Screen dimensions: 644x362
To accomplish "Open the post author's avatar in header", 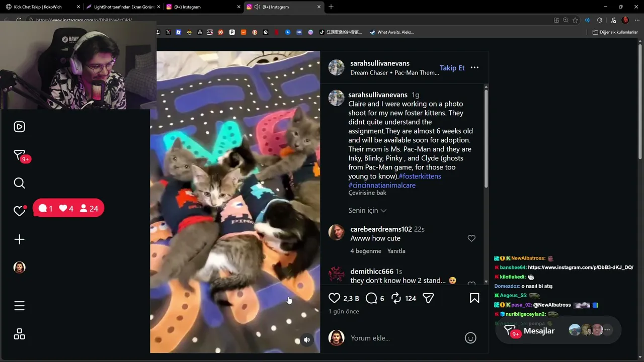I will [337, 67].
